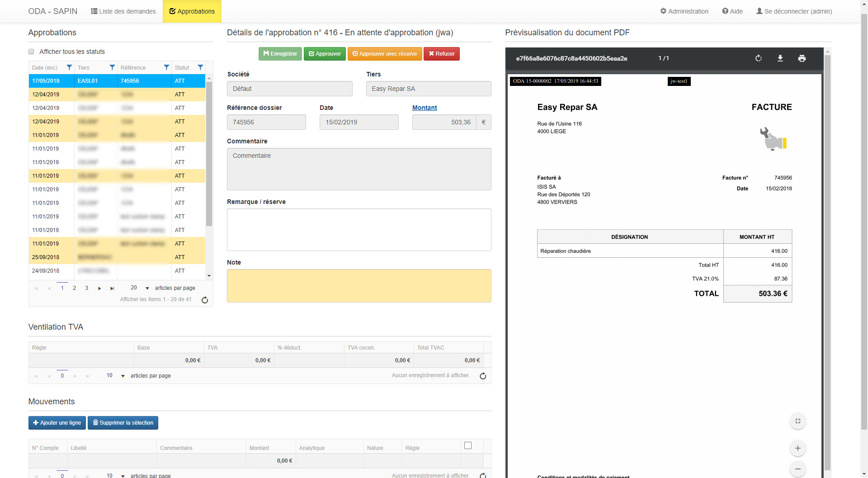Screen dimensions: 868x478
Task: Click the Approuver avec réserve button
Action: (x=385, y=54)
